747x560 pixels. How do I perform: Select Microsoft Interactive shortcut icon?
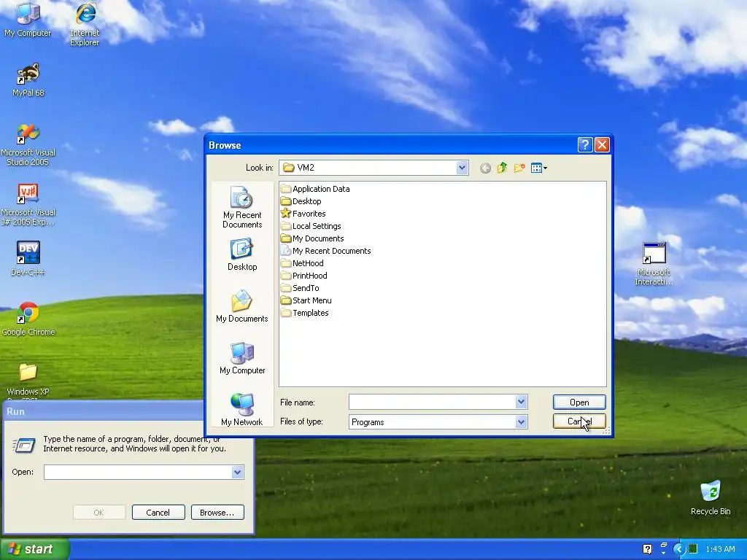click(x=654, y=264)
